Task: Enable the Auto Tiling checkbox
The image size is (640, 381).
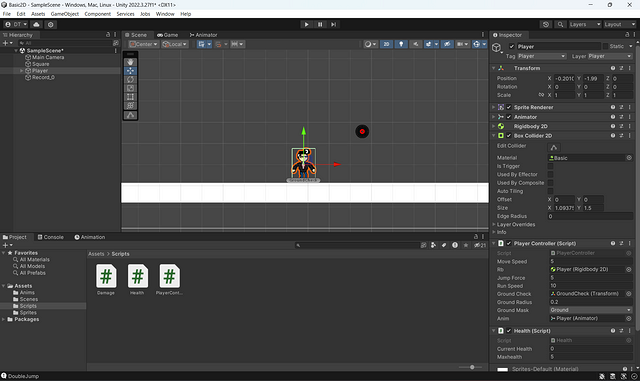Action: pyautogui.click(x=550, y=191)
